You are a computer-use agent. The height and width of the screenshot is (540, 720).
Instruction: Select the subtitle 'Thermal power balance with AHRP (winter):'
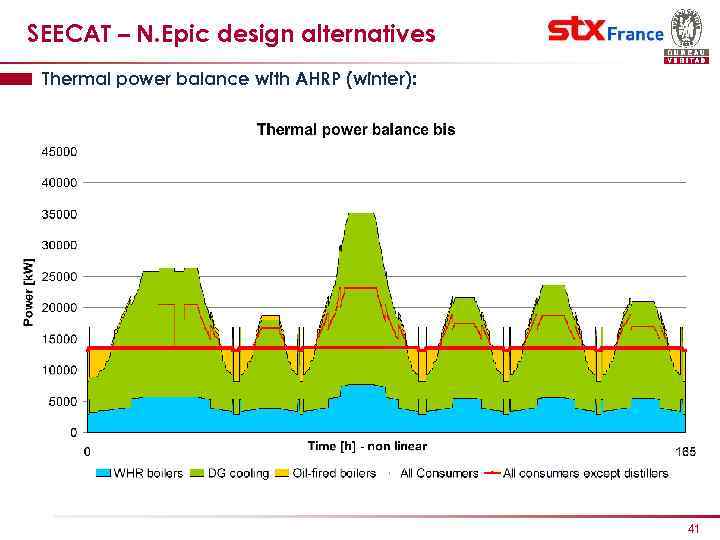[229, 79]
